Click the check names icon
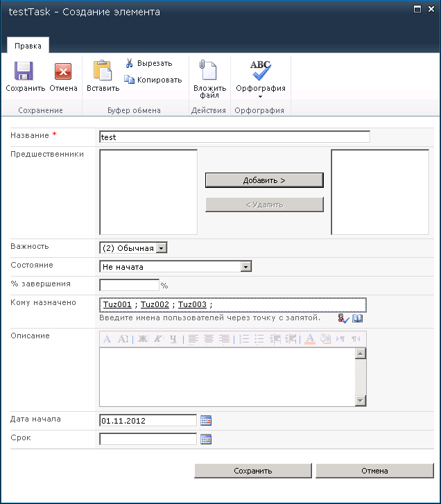 [x=344, y=318]
